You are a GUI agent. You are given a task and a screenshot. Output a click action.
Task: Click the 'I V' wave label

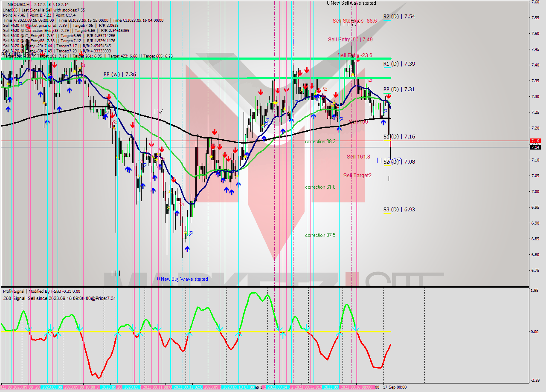tap(158, 112)
